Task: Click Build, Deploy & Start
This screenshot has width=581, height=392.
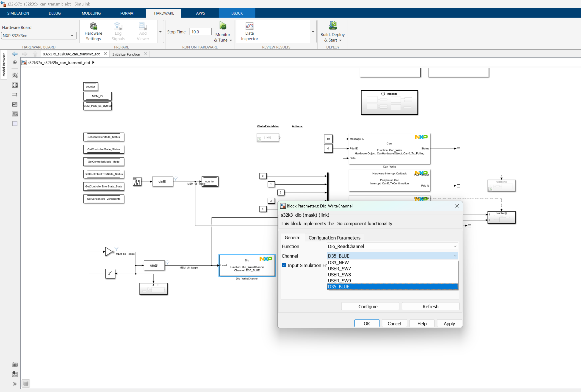Action: [332, 31]
